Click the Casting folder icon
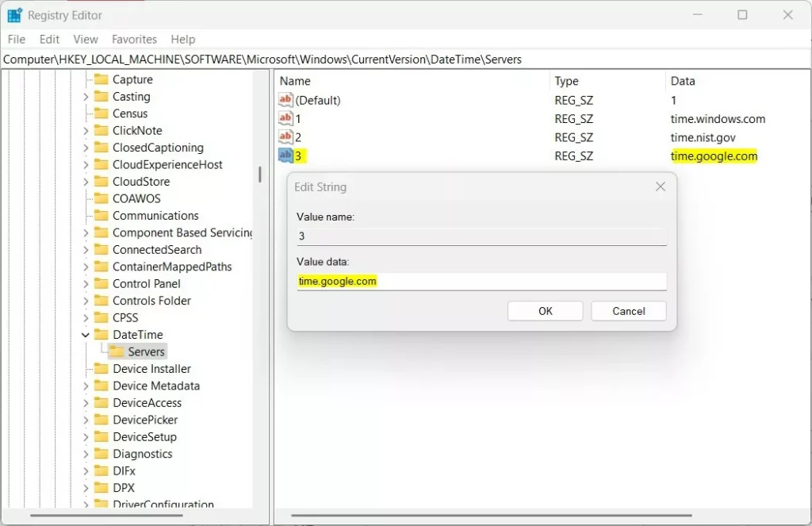Screen dimensions: 812x526 (101, 96)
